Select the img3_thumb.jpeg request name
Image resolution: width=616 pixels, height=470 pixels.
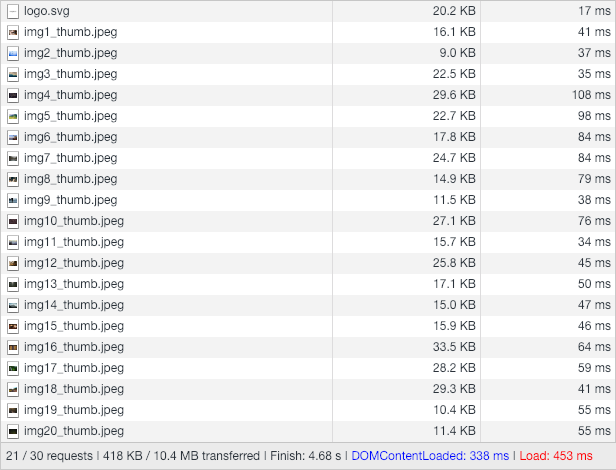70,74
